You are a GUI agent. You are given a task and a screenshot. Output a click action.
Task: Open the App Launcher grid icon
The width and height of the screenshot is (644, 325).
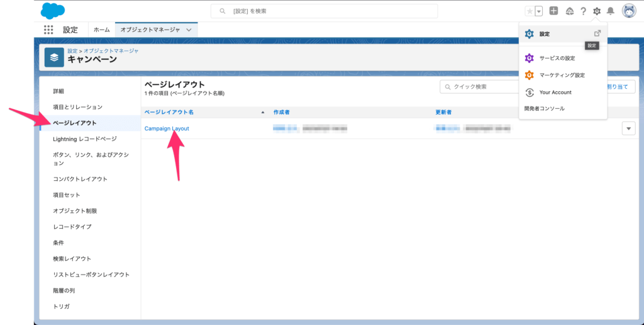pos(48,30)
